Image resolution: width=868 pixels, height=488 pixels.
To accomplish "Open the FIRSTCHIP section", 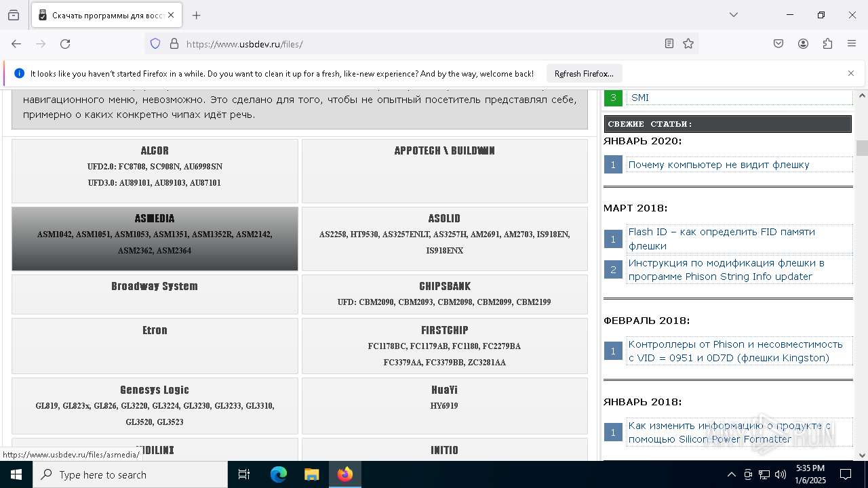I will click(x=445, y=346).
